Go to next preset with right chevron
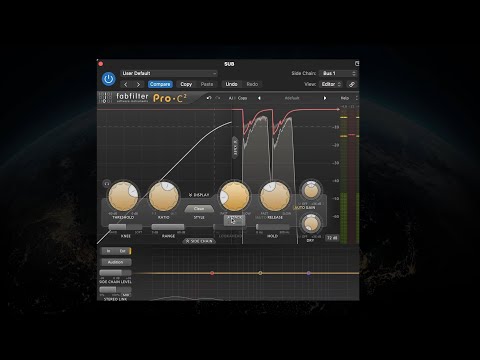 pyautogui.click(x=138, y=84)
